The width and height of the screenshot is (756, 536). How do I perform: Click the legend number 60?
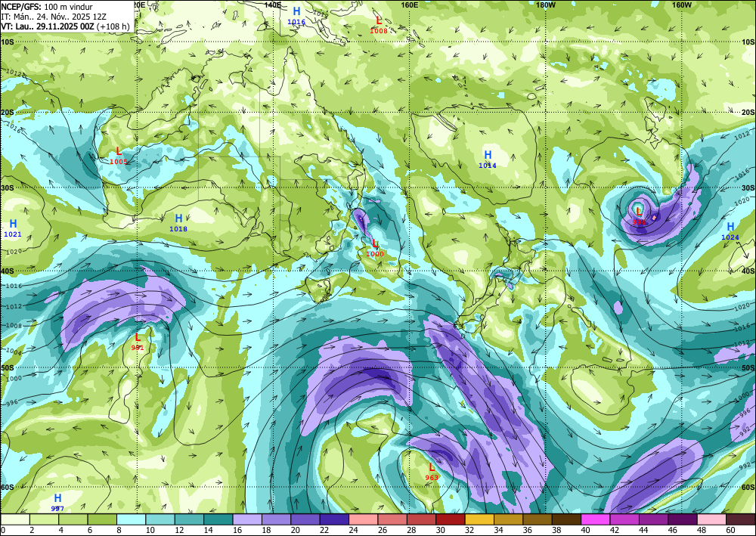tap(730, 530)
